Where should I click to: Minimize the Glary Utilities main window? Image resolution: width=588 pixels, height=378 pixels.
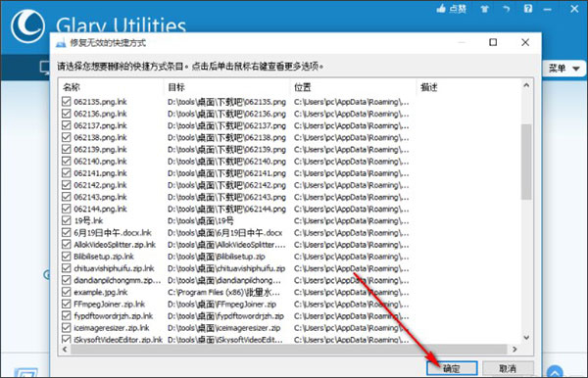(548, 9)
